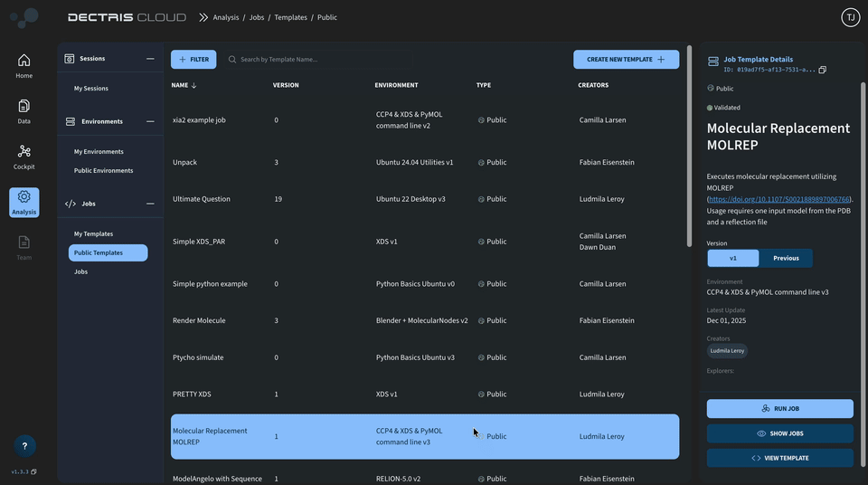The width and height of the screenshot is (868, 485).
Task: Click the Job Template Details panel icon
Action: (713, 61)
